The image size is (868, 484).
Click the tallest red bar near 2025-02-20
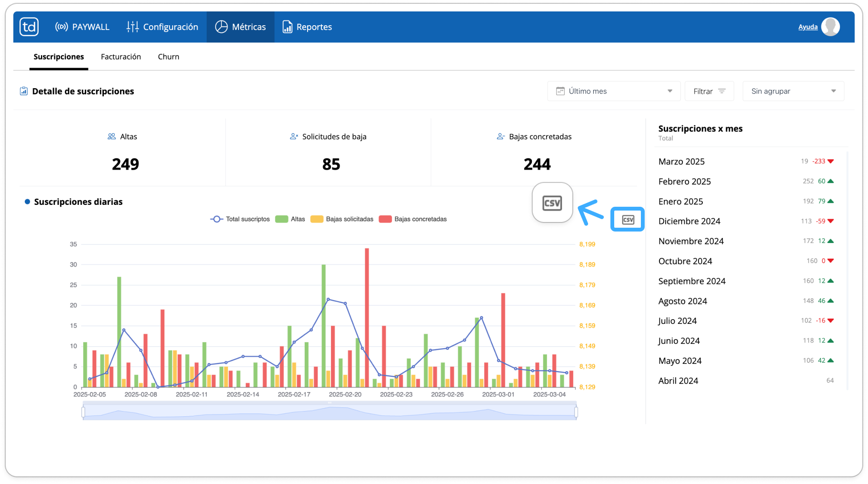tap(367, 317)
